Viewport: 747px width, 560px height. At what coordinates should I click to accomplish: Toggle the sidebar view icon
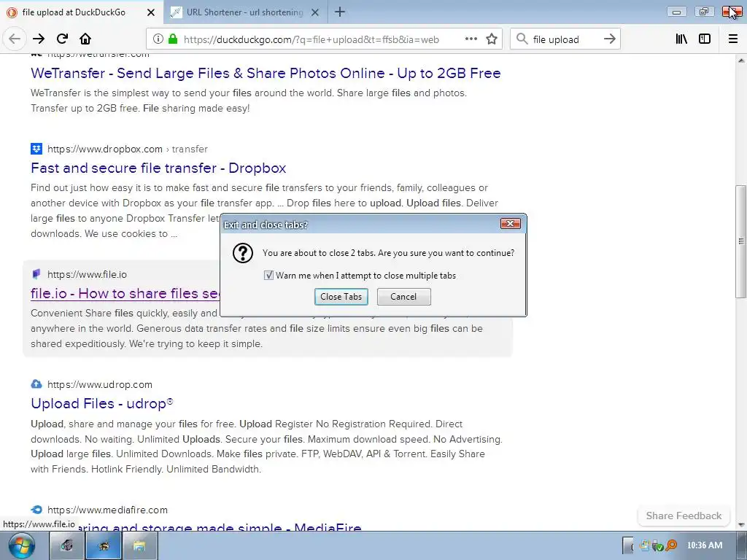pyautogui.click(x=705, y=39)
